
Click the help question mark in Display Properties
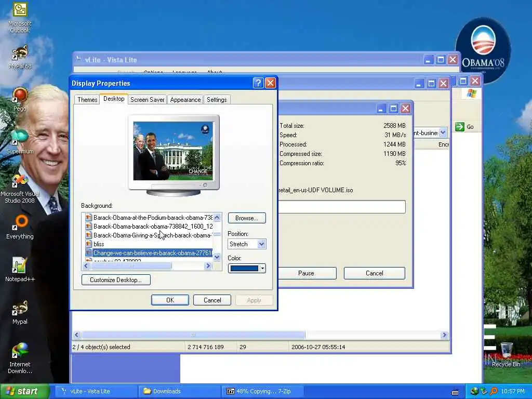click(258, 83)
